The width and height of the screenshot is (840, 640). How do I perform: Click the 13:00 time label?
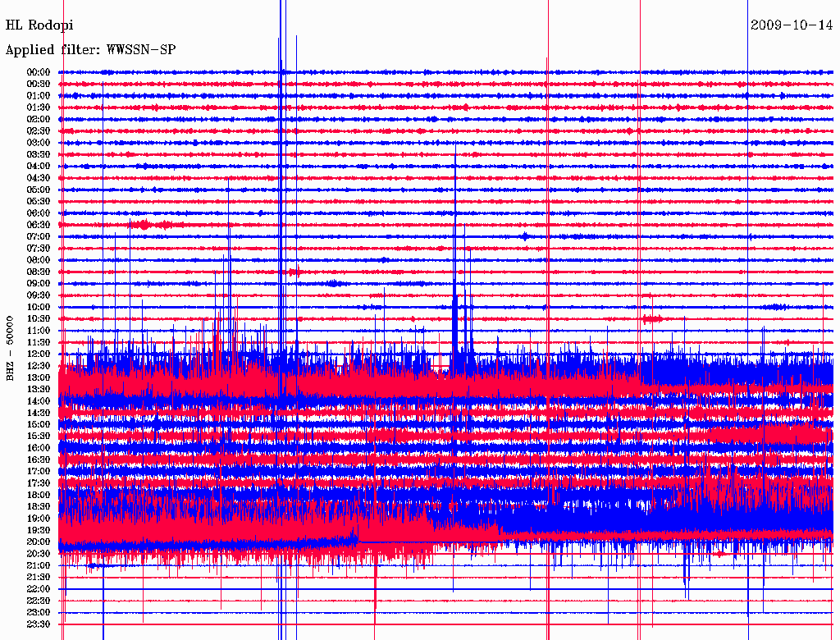coord(39,377)
